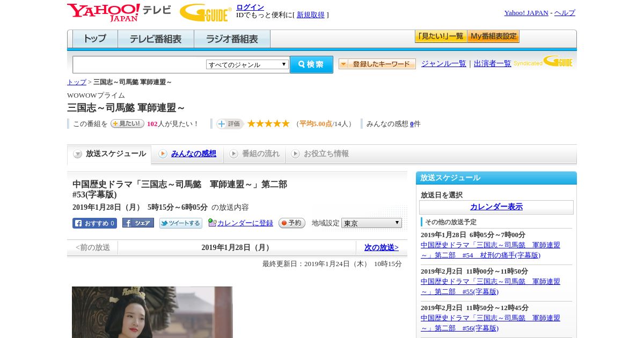Select the お役立ち情報 tab
The height and width of the screenshot is (338, 644).
(320, 154)
